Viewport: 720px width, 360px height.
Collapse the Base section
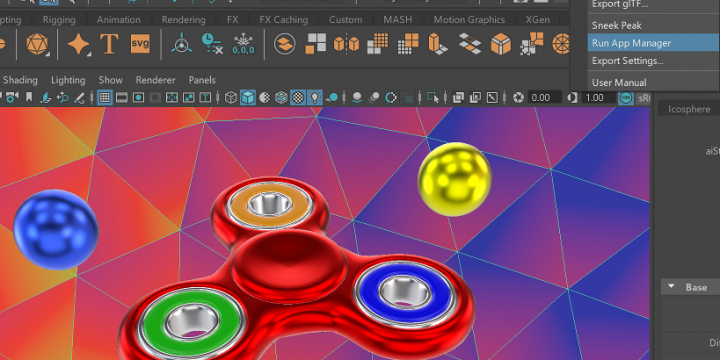click(672, 287)
